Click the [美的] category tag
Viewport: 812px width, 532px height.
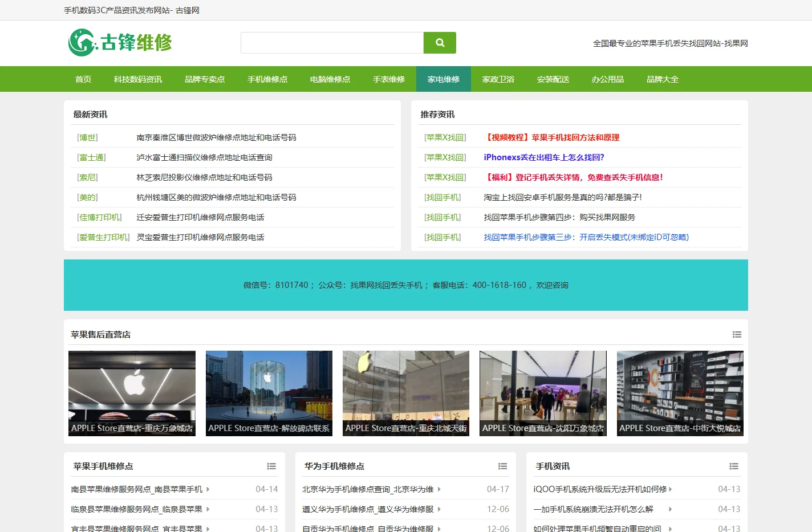[x=88, y=197]
